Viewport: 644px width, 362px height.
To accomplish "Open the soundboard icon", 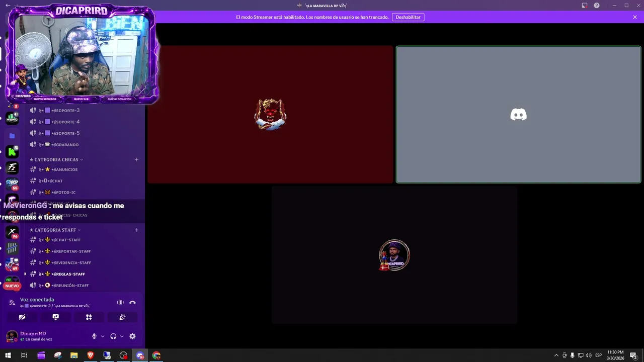I will tap(122, 317).
